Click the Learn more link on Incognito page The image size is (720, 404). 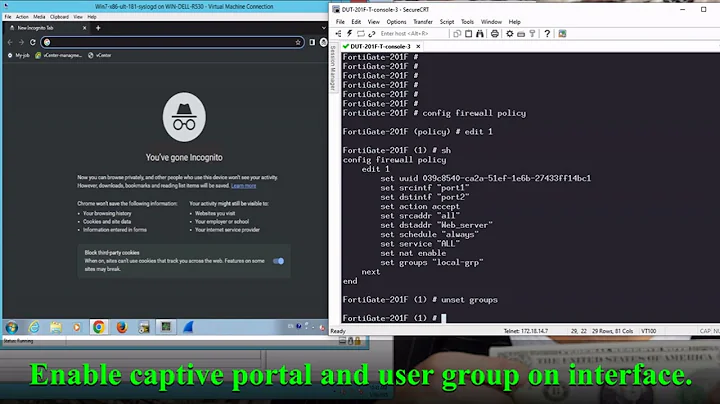[x=243, y=185]
